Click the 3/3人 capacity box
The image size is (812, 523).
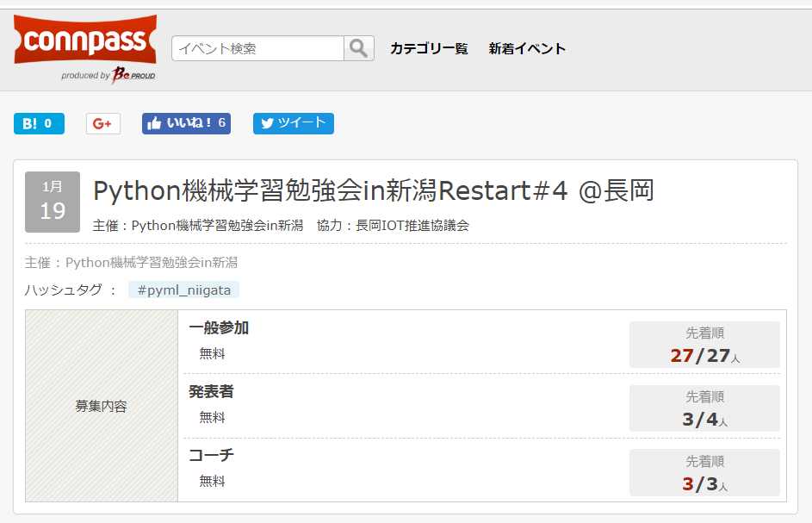704,472
